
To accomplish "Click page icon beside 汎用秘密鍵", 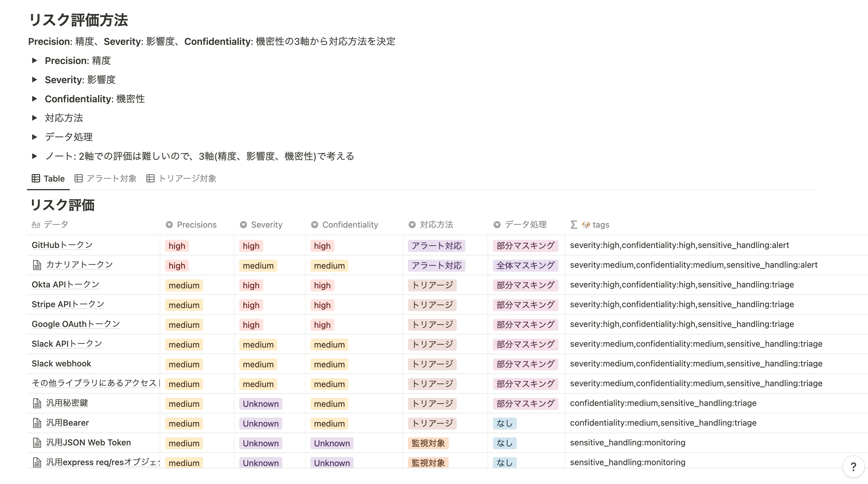I will [37, 403].
